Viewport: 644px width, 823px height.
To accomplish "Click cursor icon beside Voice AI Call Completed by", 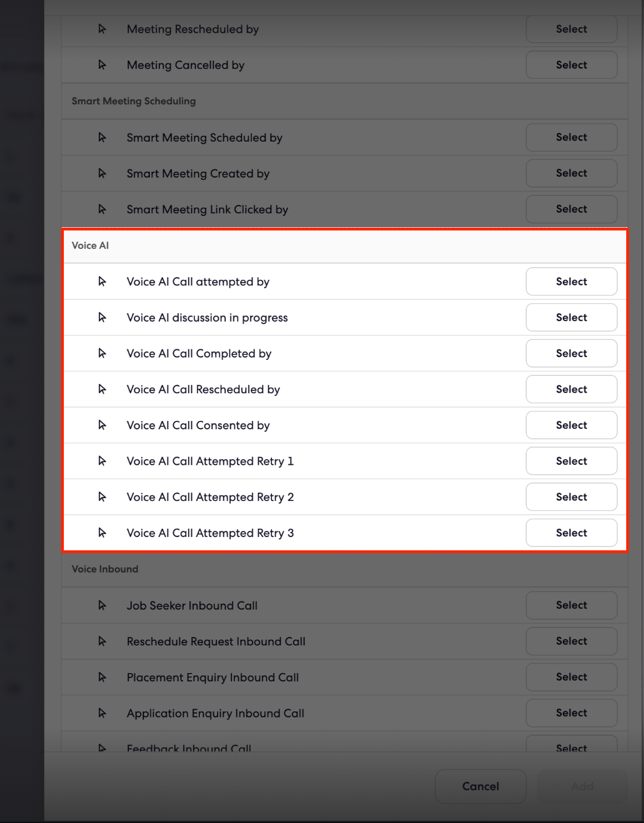I will point(102,353).
